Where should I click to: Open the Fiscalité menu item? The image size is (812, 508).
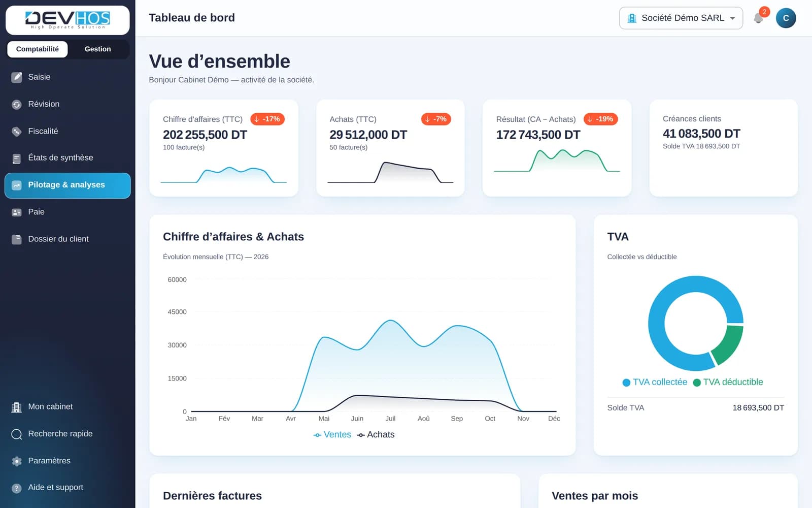coord(67,131)
